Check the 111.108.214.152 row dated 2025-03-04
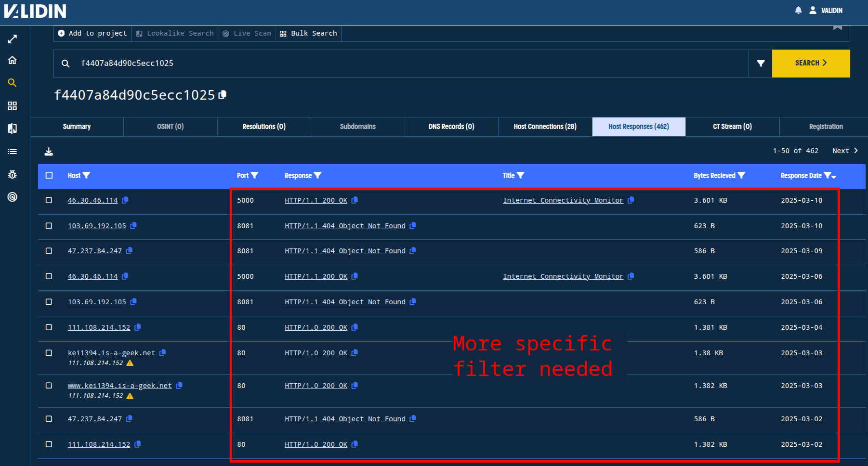 (49, 327)
